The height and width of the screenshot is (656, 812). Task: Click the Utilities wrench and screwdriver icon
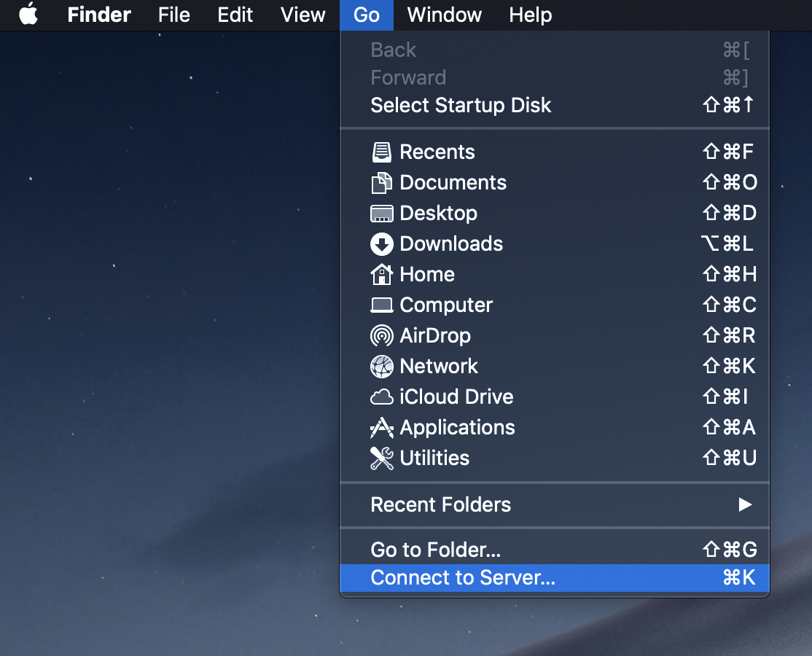382,458
